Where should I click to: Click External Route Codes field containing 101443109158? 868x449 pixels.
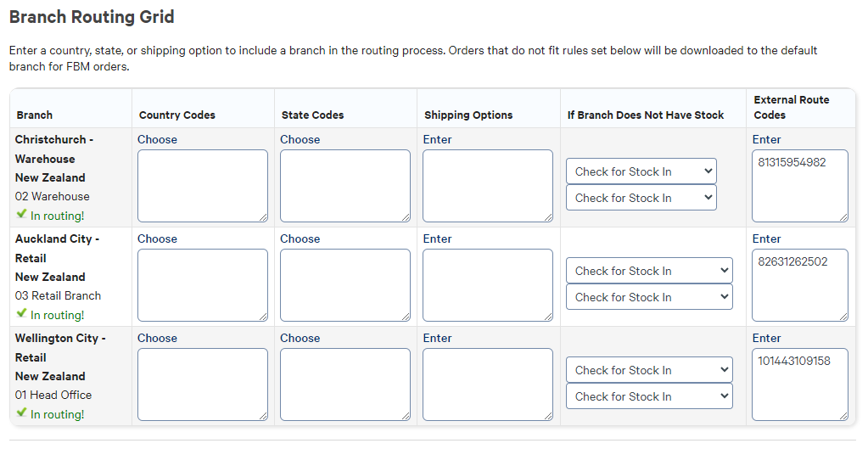click(799, 384)
